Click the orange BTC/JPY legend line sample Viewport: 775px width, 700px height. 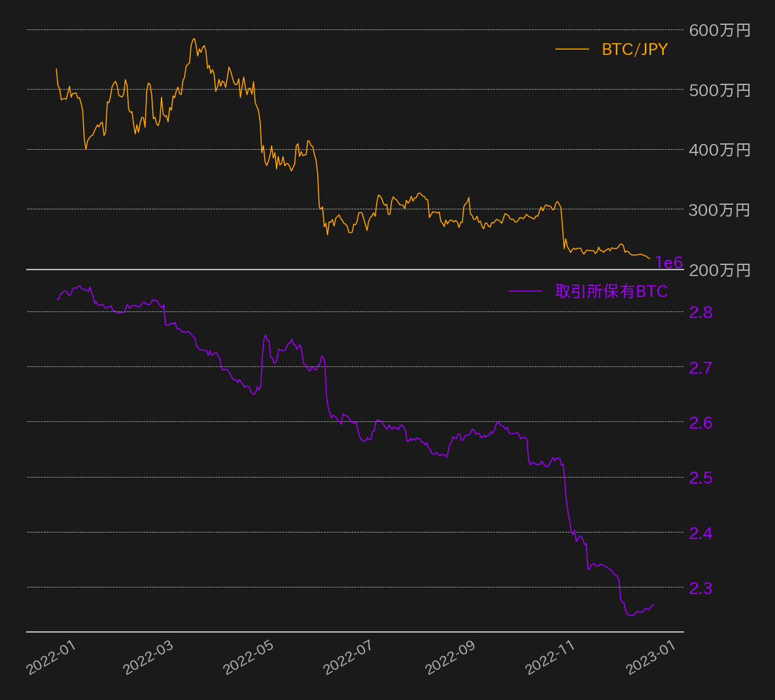[572, 50]
